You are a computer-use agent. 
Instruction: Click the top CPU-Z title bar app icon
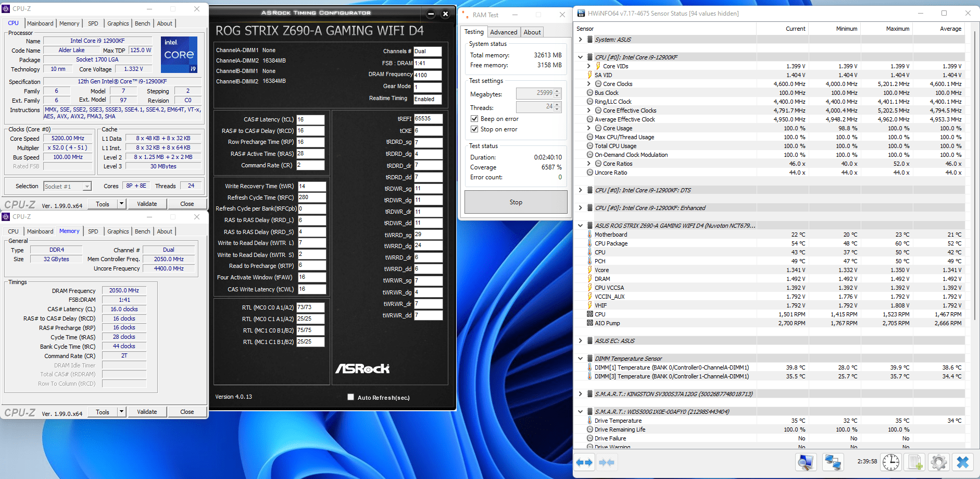(6, 8)
